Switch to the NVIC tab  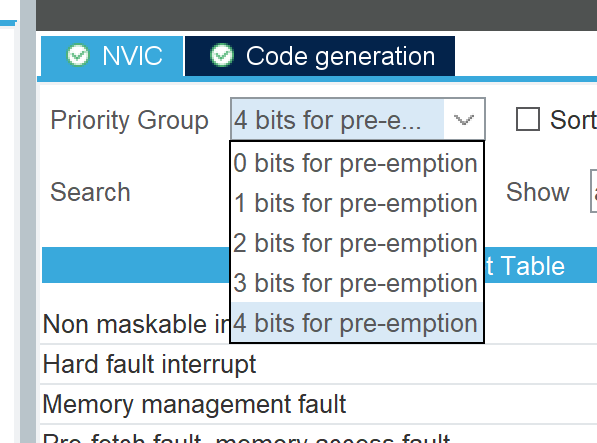coord(112,56)
